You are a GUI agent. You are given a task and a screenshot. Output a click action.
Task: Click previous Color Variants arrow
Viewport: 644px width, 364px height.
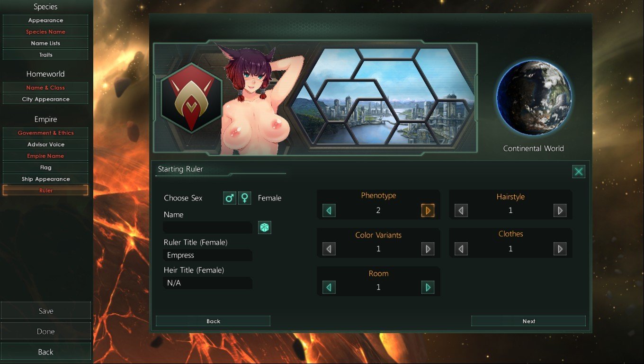[329, 249]
